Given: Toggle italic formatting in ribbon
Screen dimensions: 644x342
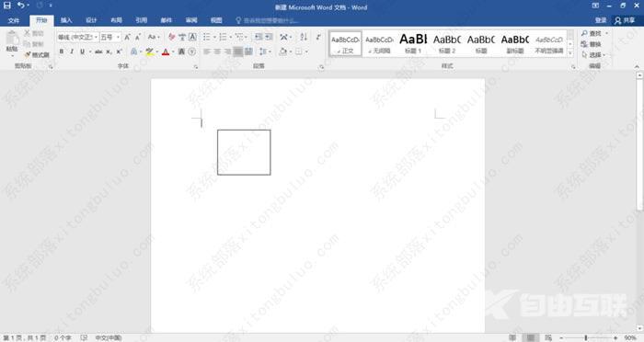Looking at the screenshot, I should (x=72, y=51).
